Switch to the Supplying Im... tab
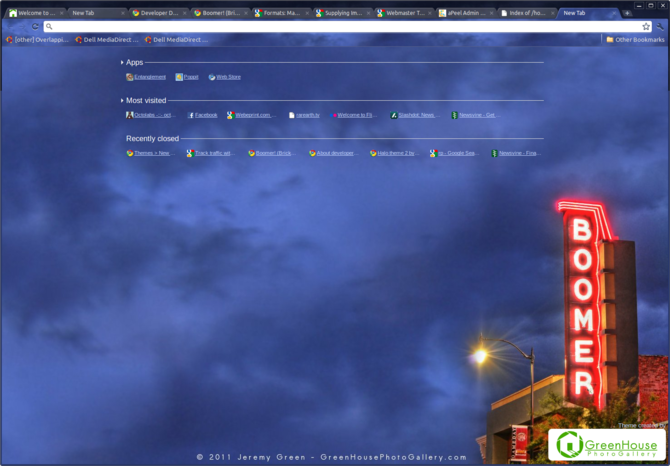This screenshot has width=670, height=466. (344, 13)
